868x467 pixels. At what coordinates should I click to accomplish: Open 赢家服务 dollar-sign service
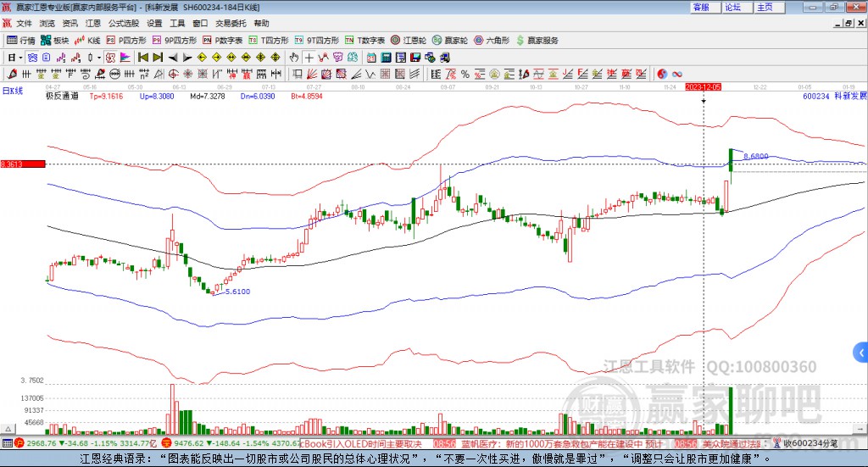(x=537, y=41)
